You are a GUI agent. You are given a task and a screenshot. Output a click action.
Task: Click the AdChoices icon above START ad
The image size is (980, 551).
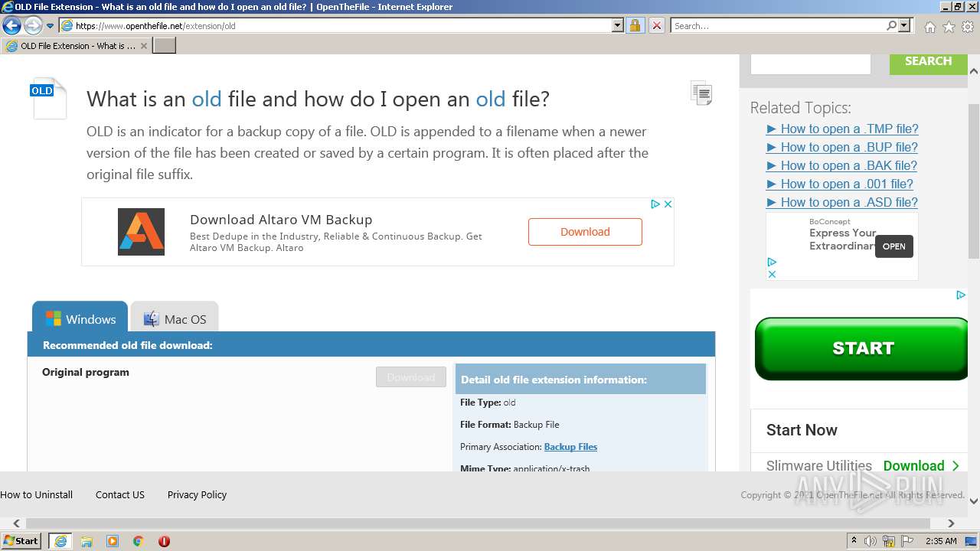[x=961, y=295]
